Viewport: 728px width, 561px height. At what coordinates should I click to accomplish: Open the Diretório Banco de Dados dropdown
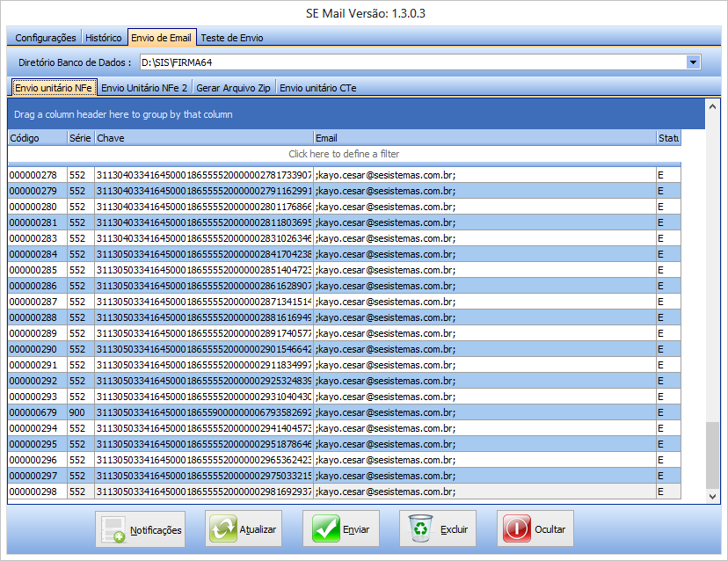point(693,62)
